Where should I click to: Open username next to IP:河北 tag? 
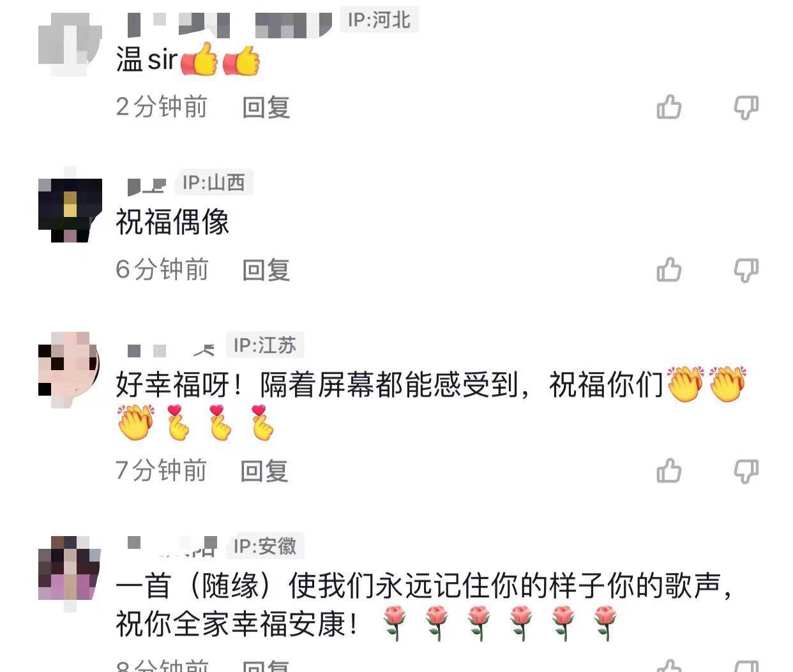230,24
